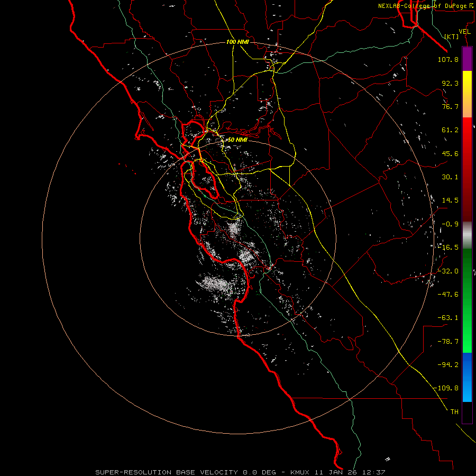
Task: Click the -78.7 scale value
Action: (x=448, y=342)
